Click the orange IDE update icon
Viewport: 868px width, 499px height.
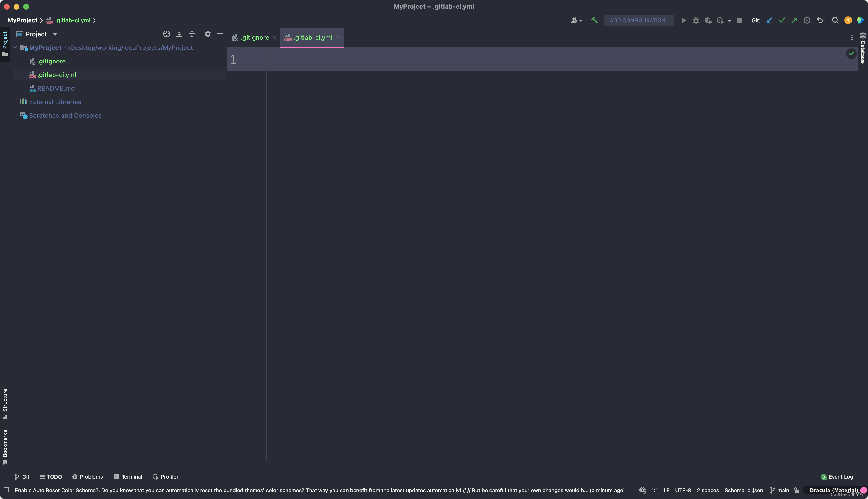coord(848,20)
